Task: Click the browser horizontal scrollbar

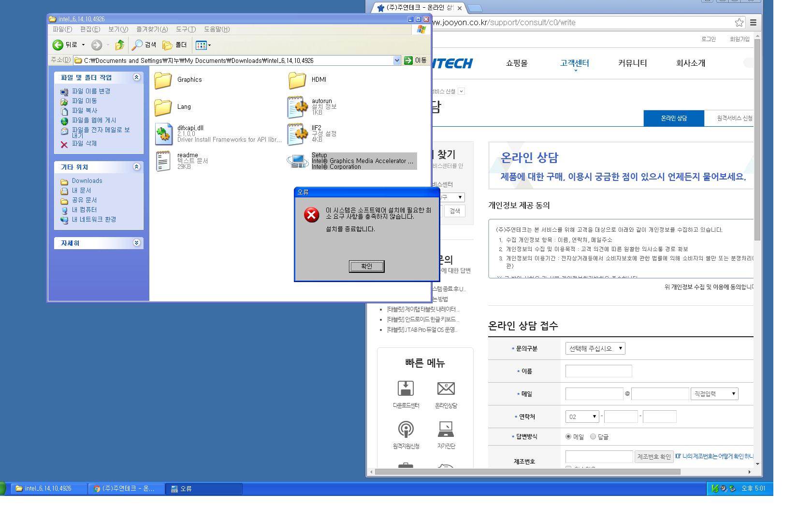Action: 527,472
